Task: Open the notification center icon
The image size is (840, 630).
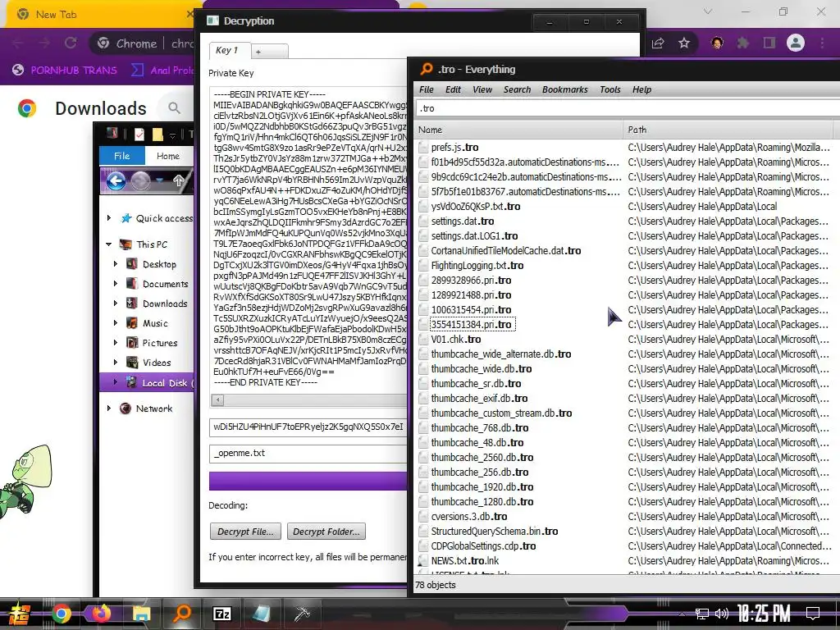Action: (813, 613)
